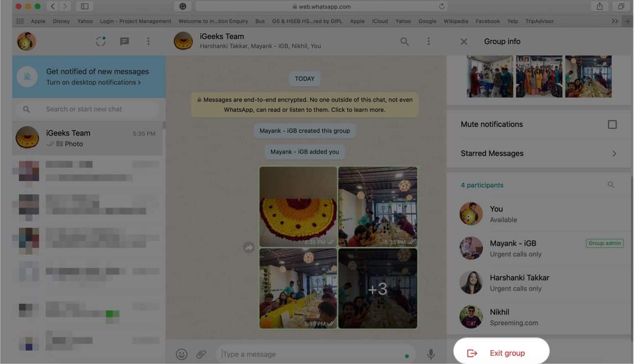Select participant Nikhil
634x364 pixels.
click(x=540, y=317)
